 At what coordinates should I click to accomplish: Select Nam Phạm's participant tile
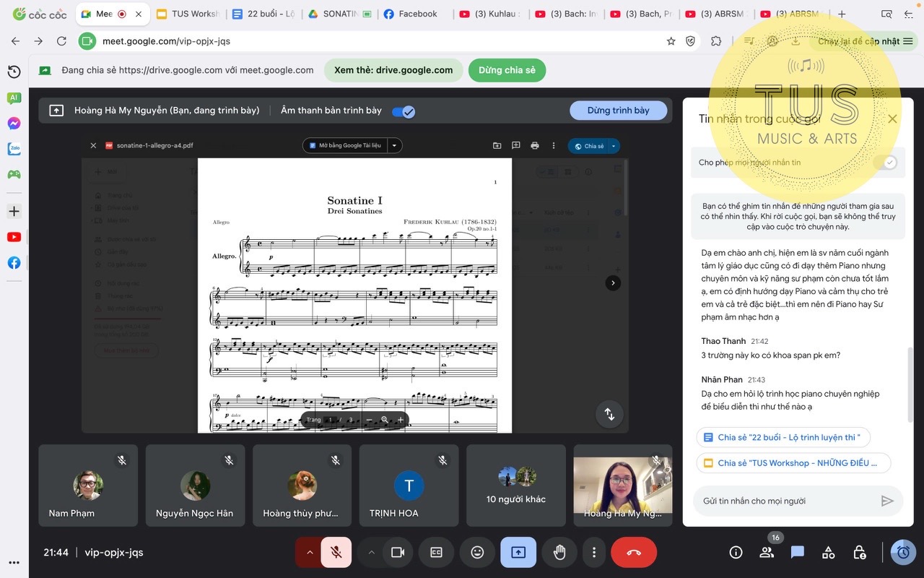pyautogui.click(x=88, y=486)
